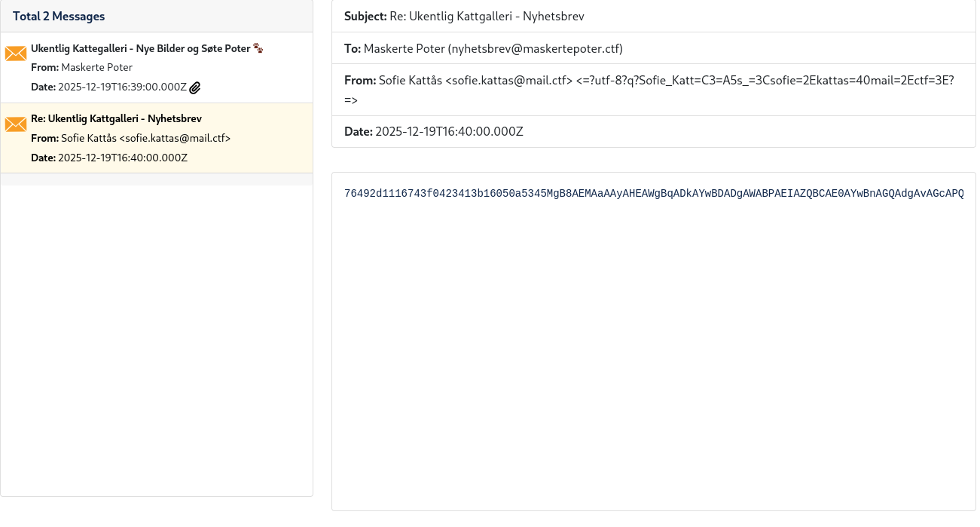Click the paw prints emoji in the subject
The image size is (980, 527).
point(258,48)
